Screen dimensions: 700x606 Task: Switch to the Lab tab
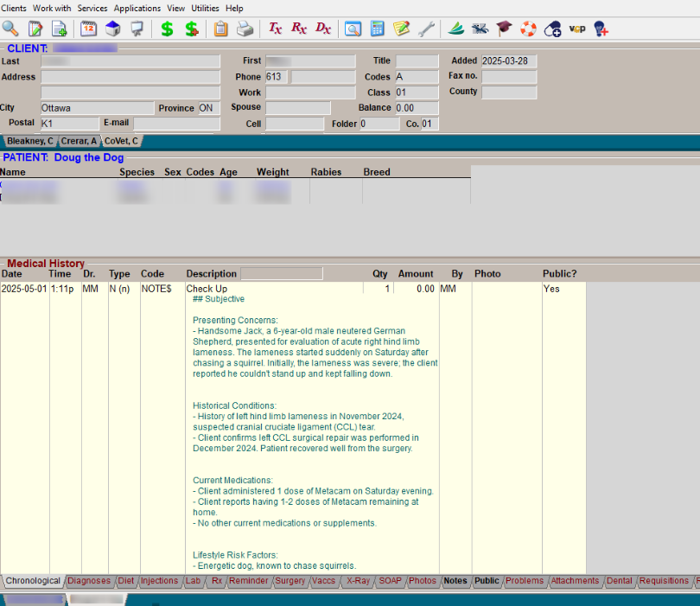[193, 581]
